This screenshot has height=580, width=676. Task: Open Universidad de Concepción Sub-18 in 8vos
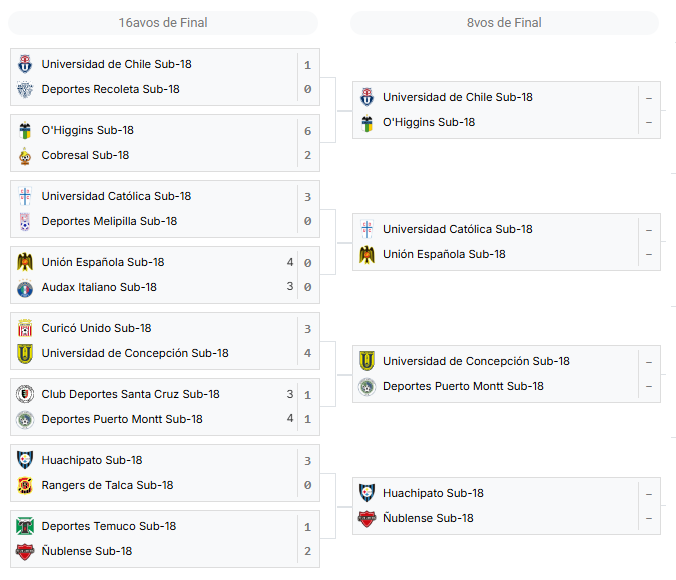pyautogui.click(x=476, y=361)
